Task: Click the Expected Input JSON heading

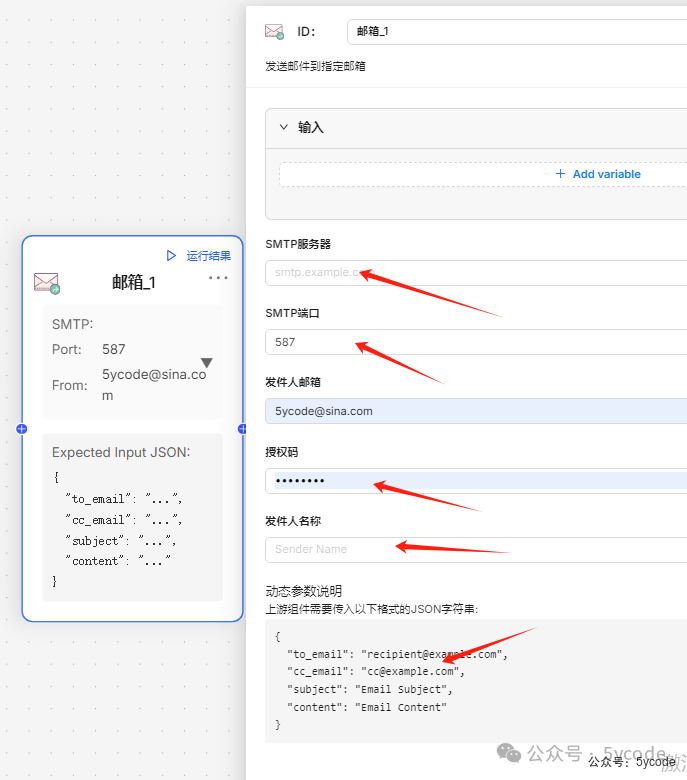Action: pyautogui.click(x=121, y=452)
